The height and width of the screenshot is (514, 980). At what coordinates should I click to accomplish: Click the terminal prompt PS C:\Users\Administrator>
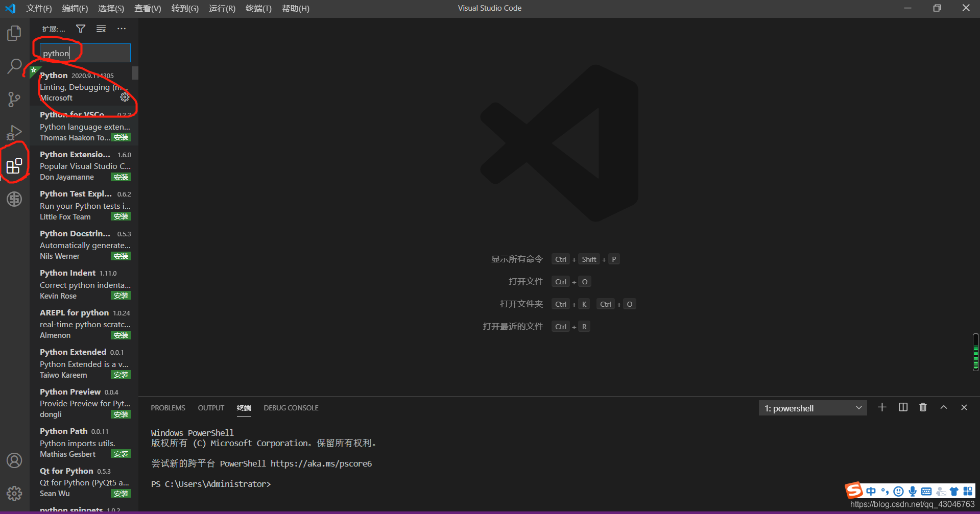[x=211, y=484]
